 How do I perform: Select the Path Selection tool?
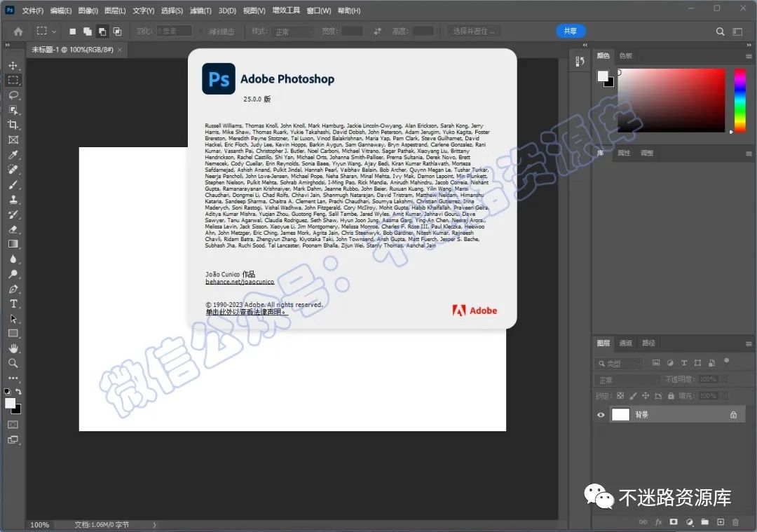[13, 319]
